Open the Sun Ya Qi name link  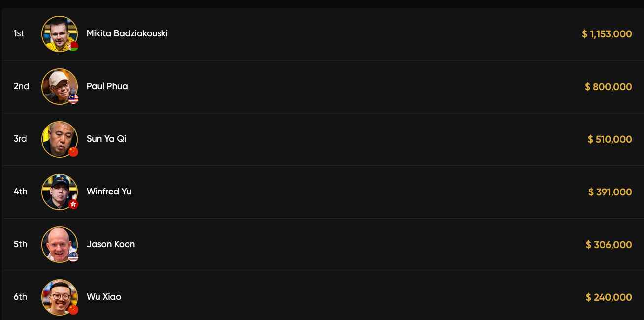(106, 139)
